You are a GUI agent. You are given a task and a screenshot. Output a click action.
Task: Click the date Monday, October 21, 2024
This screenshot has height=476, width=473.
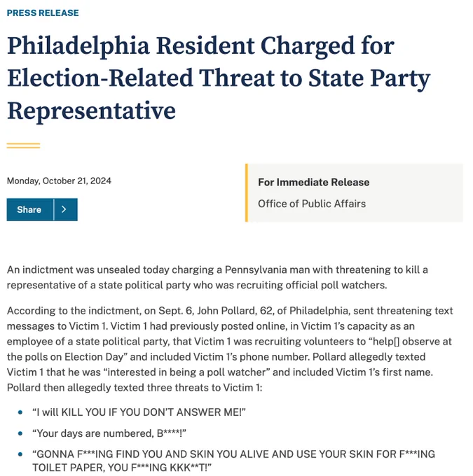click(x=59, y=181)
